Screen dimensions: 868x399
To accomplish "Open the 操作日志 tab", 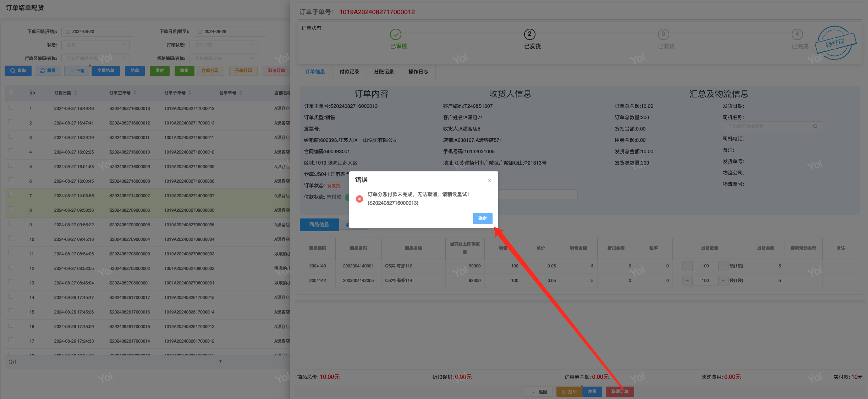I will (x=418, y=72).
